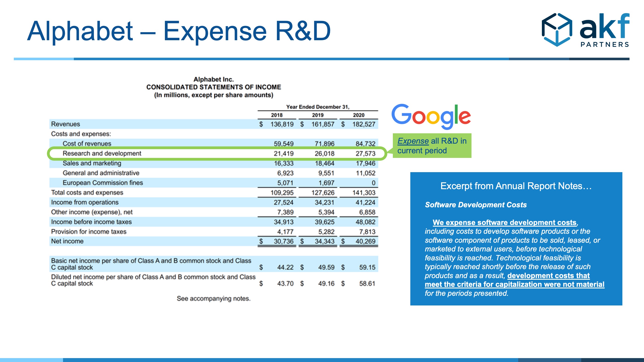Click cost of revenues value 84,732
Image resolution: width=644 pixels, height=362 pixels.
point(365,144)
